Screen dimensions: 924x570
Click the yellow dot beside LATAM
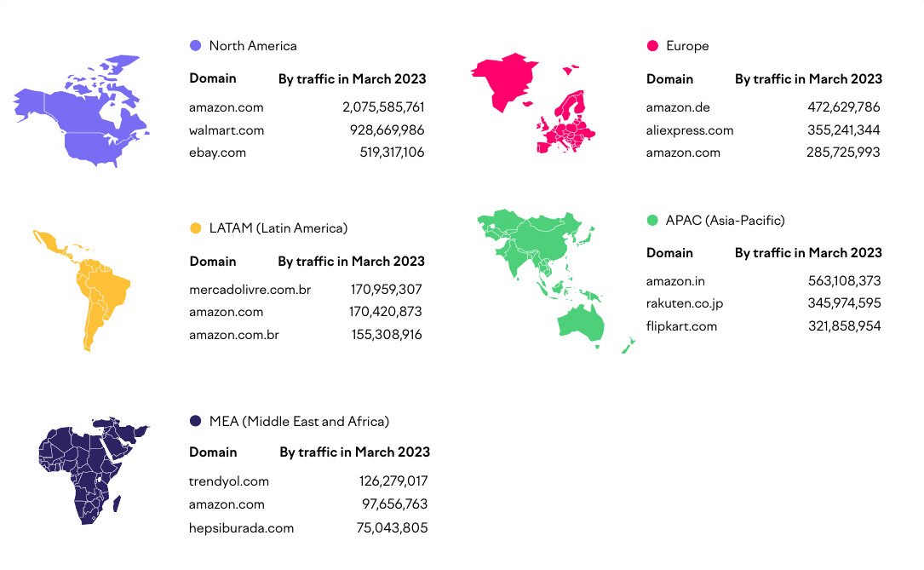[x=196, y=228]
